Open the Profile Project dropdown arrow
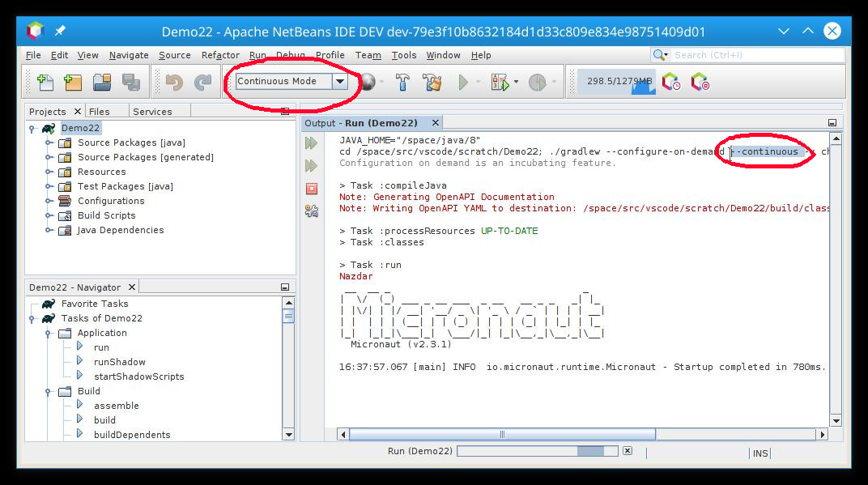Screen dimensions: 868x485 pyautogui.click(x=554, y=82)
